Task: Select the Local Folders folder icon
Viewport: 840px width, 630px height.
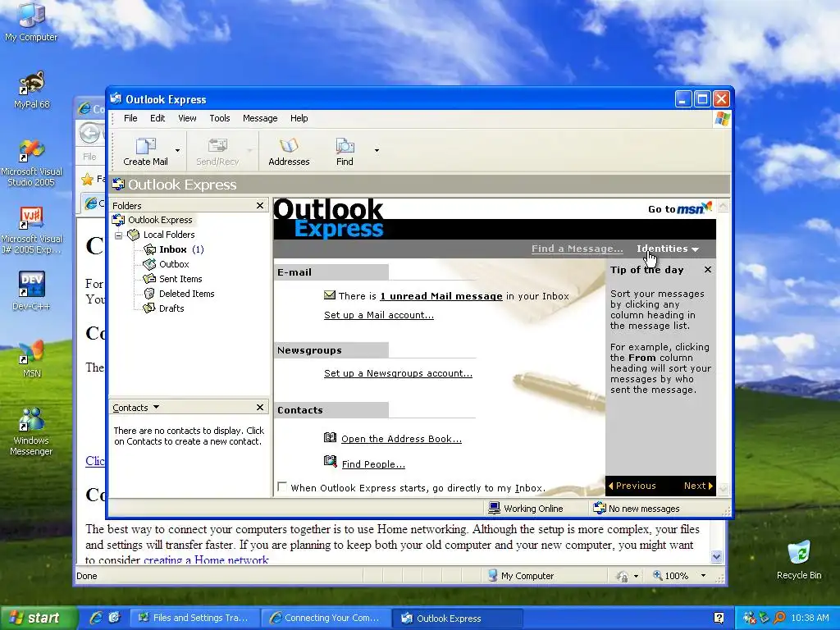Action: (x=134, y=235)
